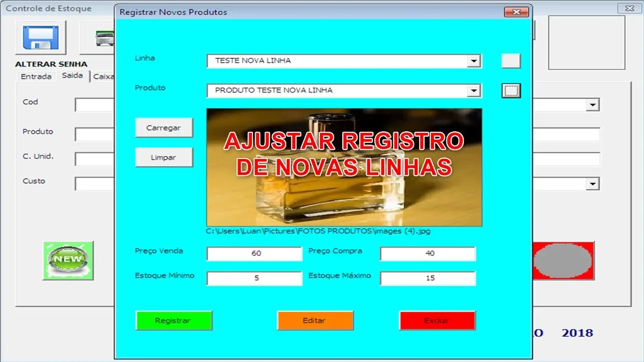Click the green NEW button icon
Screen dimensions: 644x362
click(68, 260)
